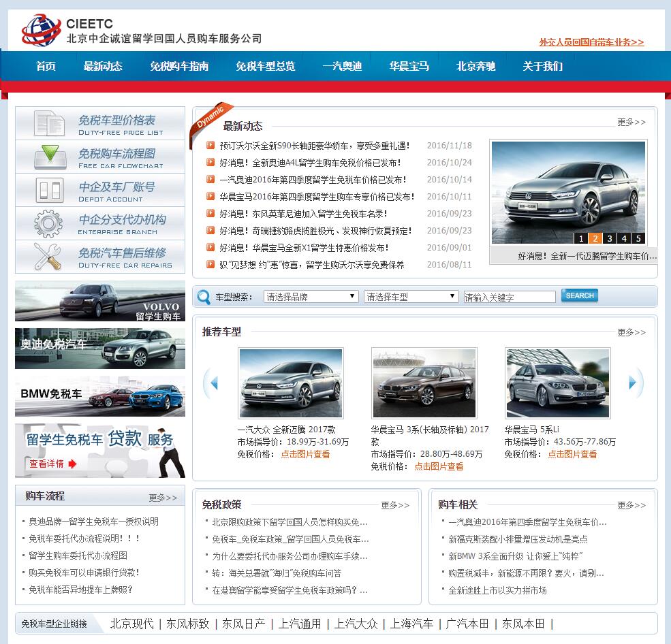The width and height of the screenshot is (671, 644).
Task: Click 更多 link in 推荐车型 section
Action: [x=631, y=333]
